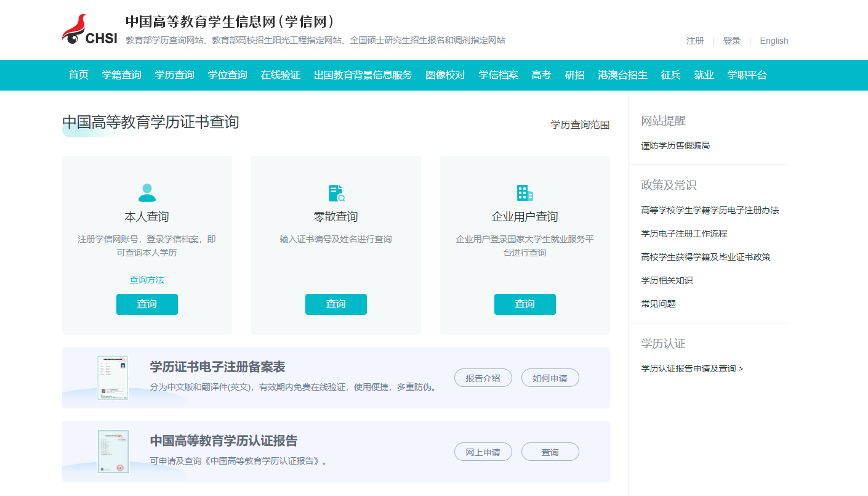The height and width of the screenshot is (496, 868).
Task: Click the 本人查询 person icon
Action: pyautogui.click(x=147, y=193)
